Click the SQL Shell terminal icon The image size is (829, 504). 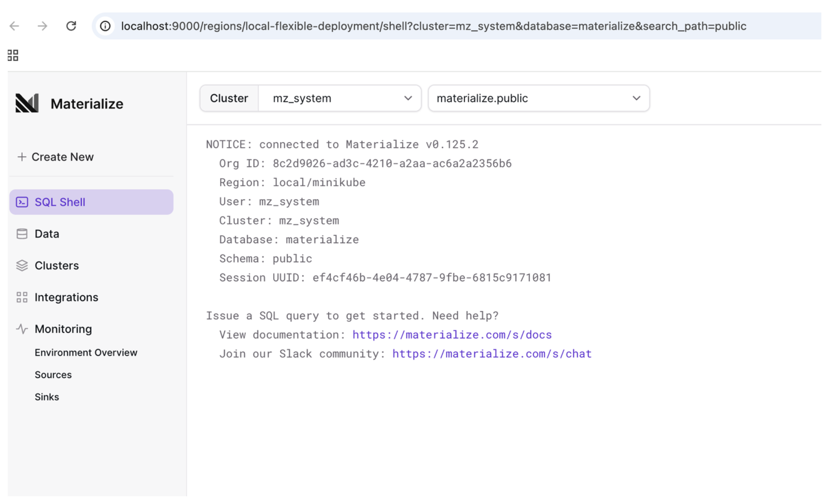coord(22,202)
